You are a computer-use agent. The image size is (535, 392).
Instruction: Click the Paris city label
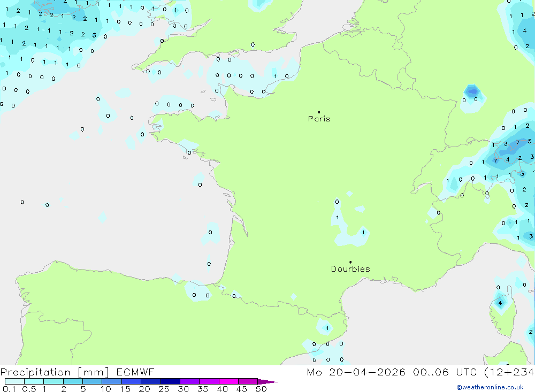(x=319, y=119)
